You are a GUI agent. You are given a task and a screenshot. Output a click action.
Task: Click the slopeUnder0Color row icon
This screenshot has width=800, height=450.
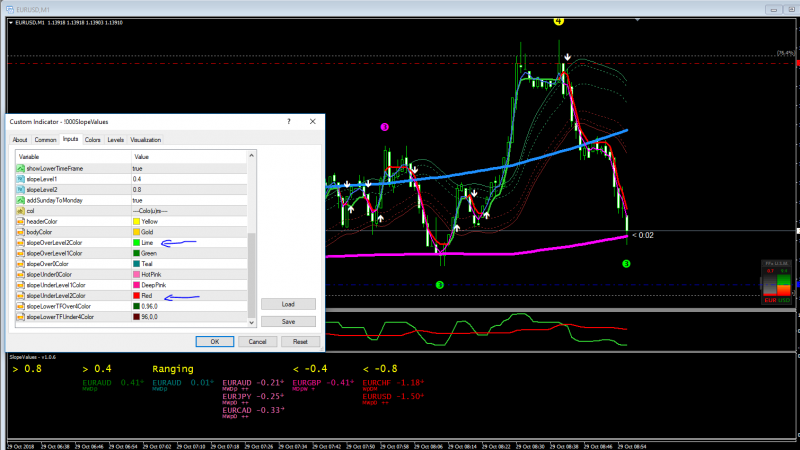click(20, 274)
